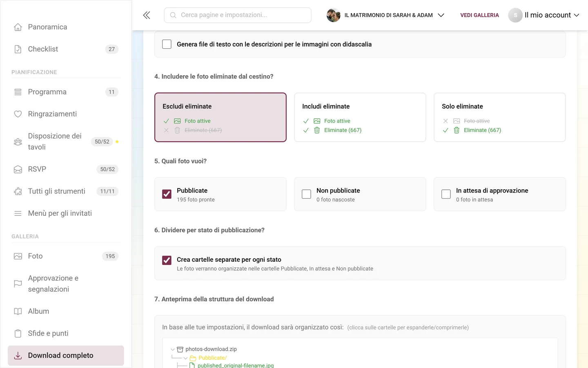Go to the RSVP section
Image resolution: width=588 pixels, height=368 pixels.
click(x=66, y=169)
